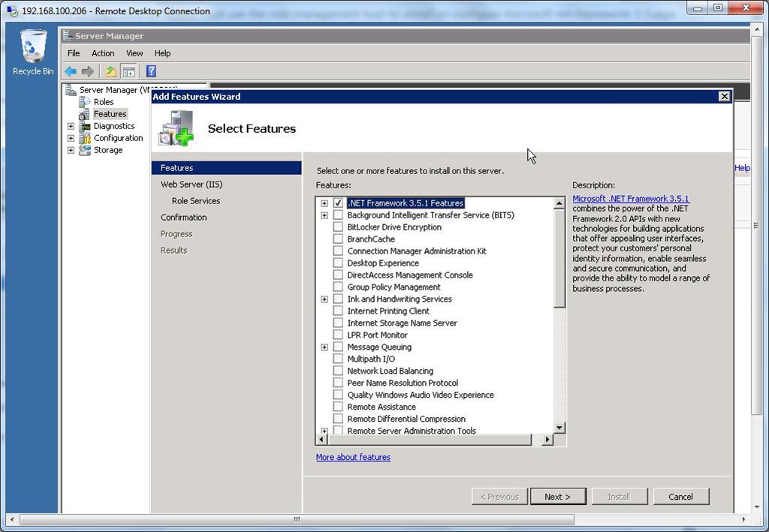
Task: Enable Desktop Experience checkbox
Action: [x=338, y=263]
